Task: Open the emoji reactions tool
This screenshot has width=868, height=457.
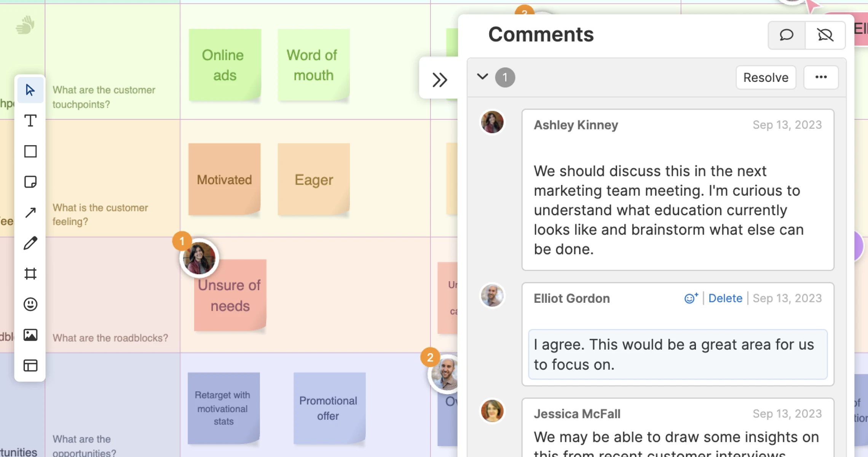Action: tap(30, 304)
